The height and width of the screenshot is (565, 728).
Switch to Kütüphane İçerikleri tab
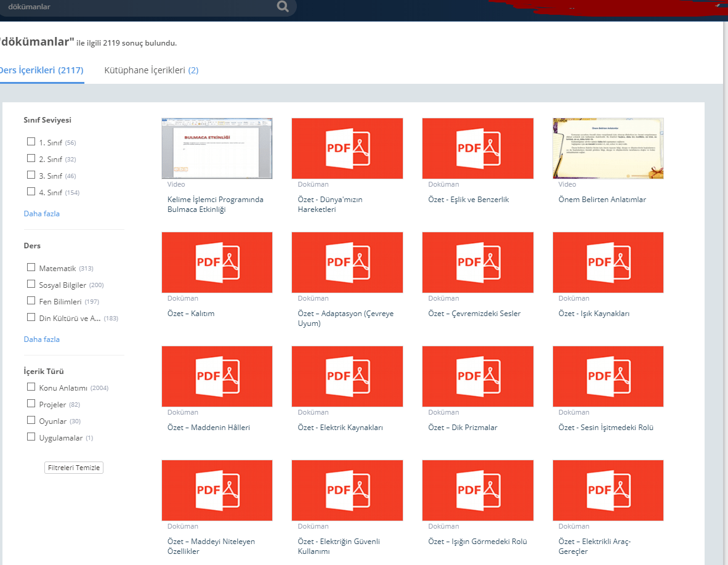(152, 70)
